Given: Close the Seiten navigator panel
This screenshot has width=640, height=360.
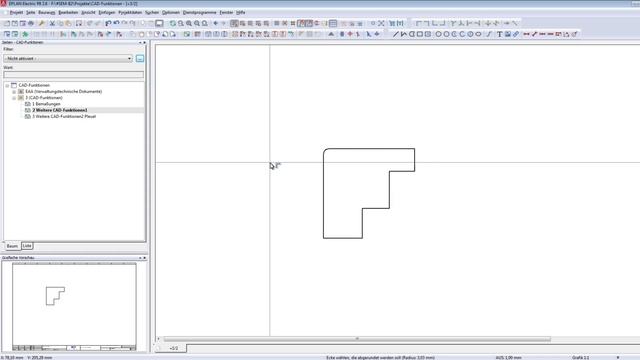Looking at the screenshot, I should coord(144,42).
